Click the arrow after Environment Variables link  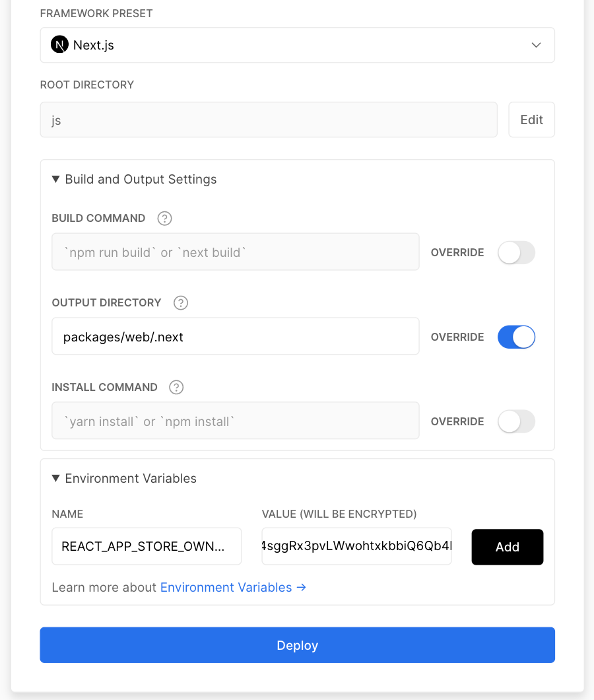coord(302,587)
